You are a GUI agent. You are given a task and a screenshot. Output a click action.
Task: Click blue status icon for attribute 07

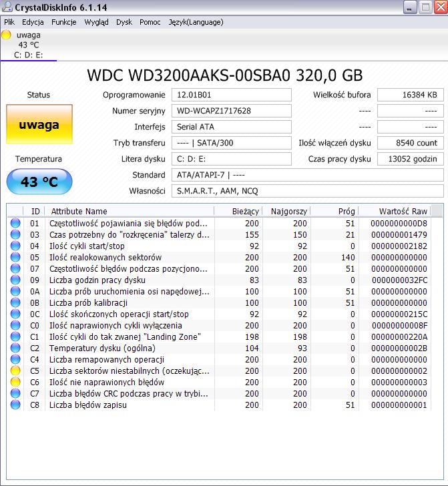click(x=15, y=269)
